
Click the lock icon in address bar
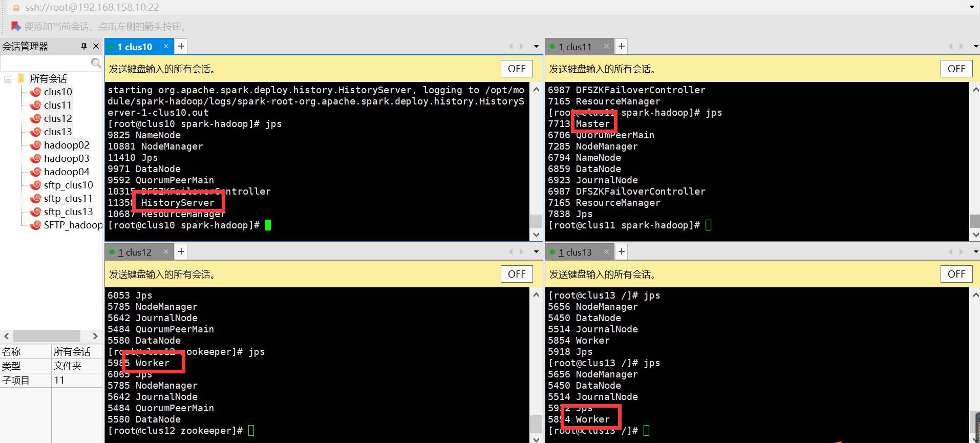coord(16,8)
